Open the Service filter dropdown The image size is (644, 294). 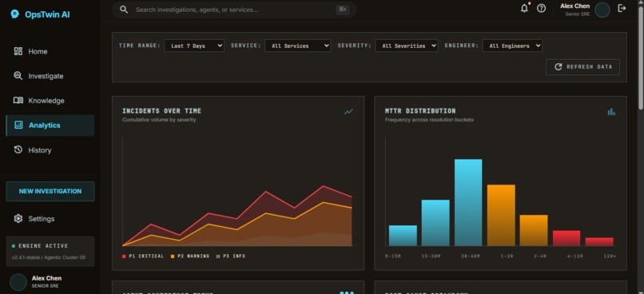point(298,46)
